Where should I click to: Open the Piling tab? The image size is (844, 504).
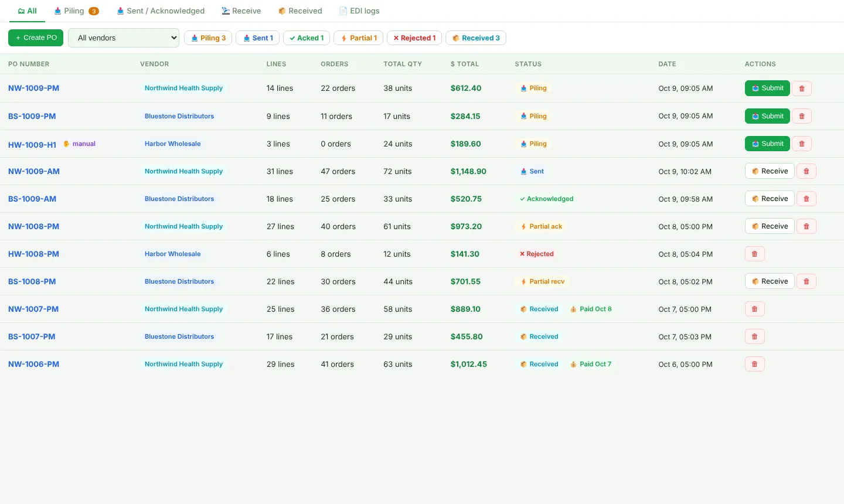pyautogui.click(x=76, y=11)
